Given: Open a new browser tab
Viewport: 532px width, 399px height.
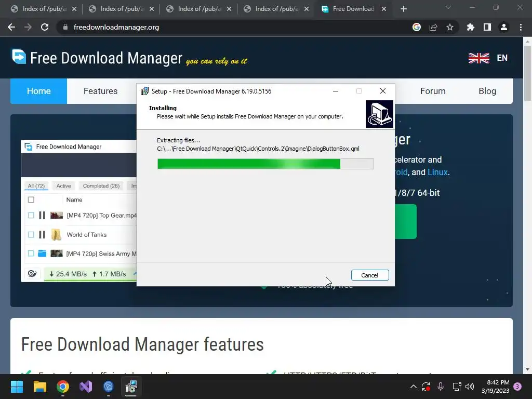Looking at the screenshot, I should coord(403,9).
